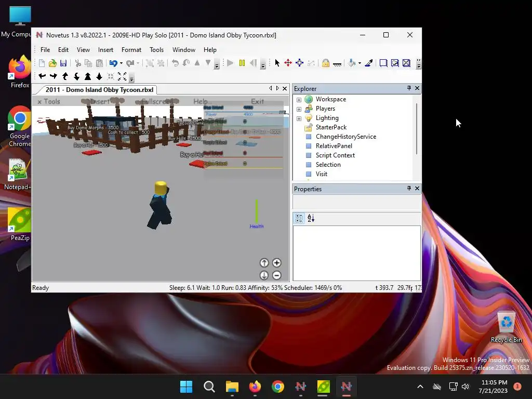Open the File menu
The height and width of the screenshot is (399, 532).
pos(45,50)
